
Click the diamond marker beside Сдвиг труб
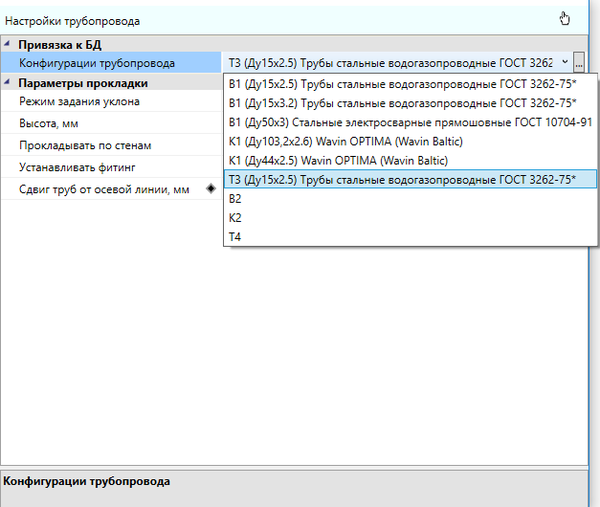[x=211, y=189]
